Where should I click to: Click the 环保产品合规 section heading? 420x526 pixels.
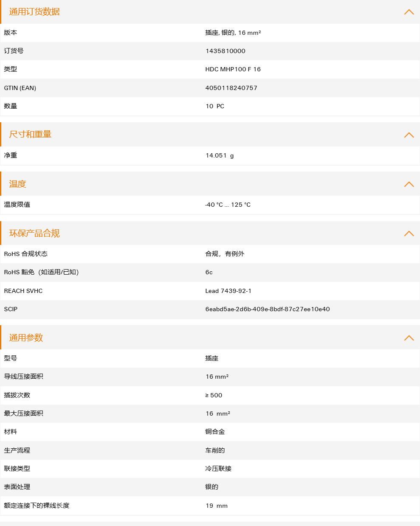tap(34, 233)
